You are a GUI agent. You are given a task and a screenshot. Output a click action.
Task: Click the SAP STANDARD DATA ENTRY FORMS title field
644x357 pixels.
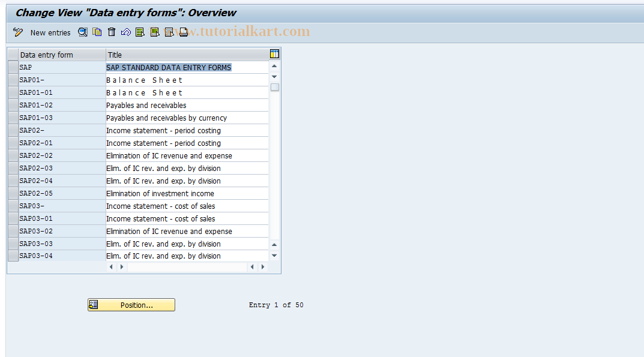(x=187, y=67)
